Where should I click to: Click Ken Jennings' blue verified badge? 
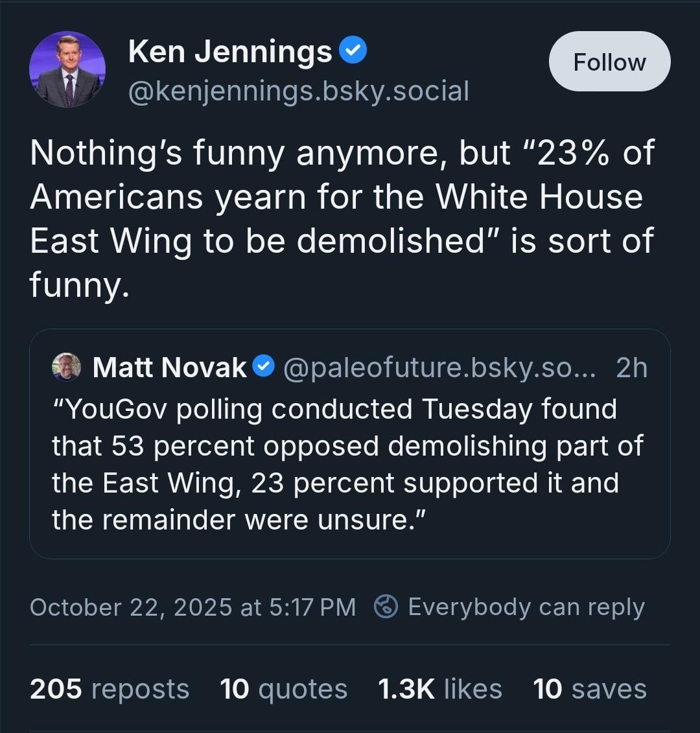pos(354,51)
